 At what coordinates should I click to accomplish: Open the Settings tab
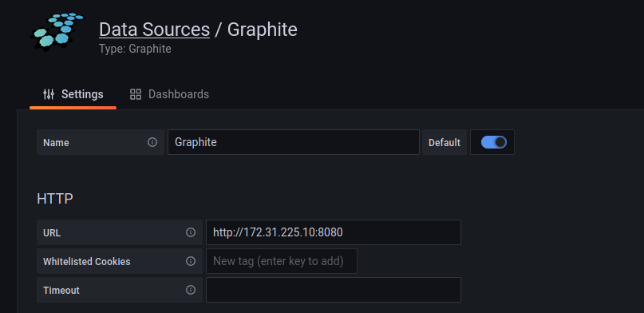click(x=73, y=94)
